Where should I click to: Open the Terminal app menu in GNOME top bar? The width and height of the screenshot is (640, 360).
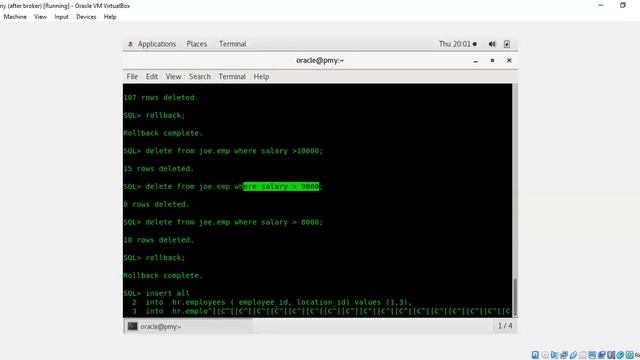pos(233,44)
